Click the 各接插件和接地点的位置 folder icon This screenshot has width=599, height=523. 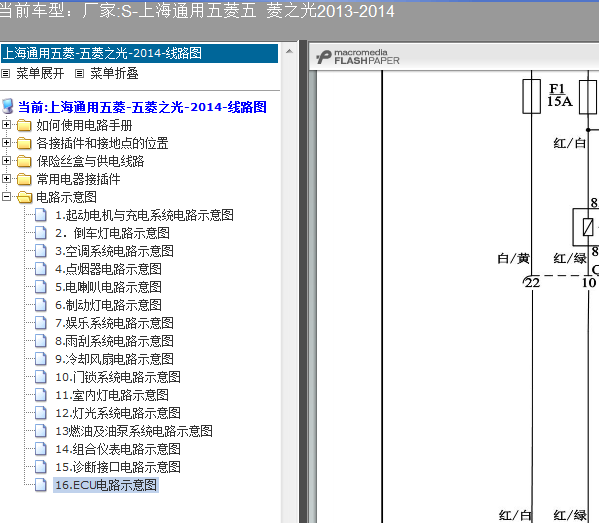click(x=24, y=143)
